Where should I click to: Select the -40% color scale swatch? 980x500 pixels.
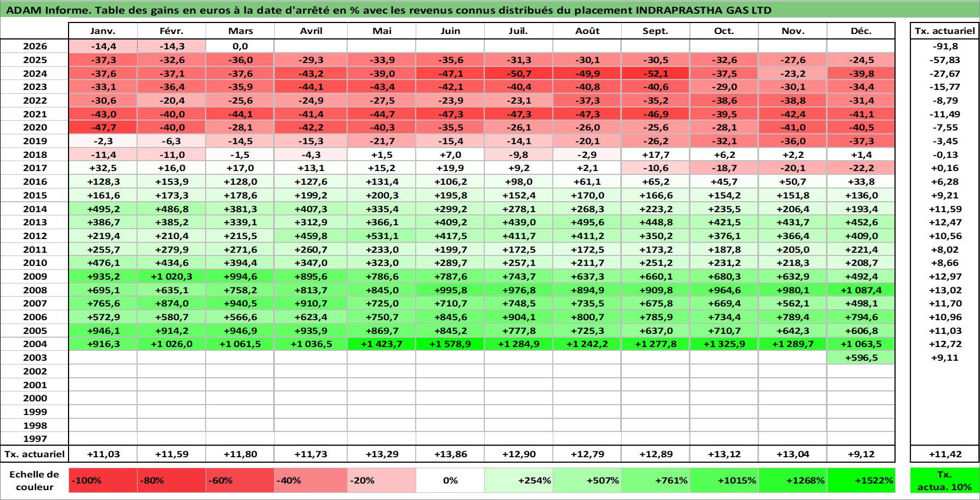point(311,480)
